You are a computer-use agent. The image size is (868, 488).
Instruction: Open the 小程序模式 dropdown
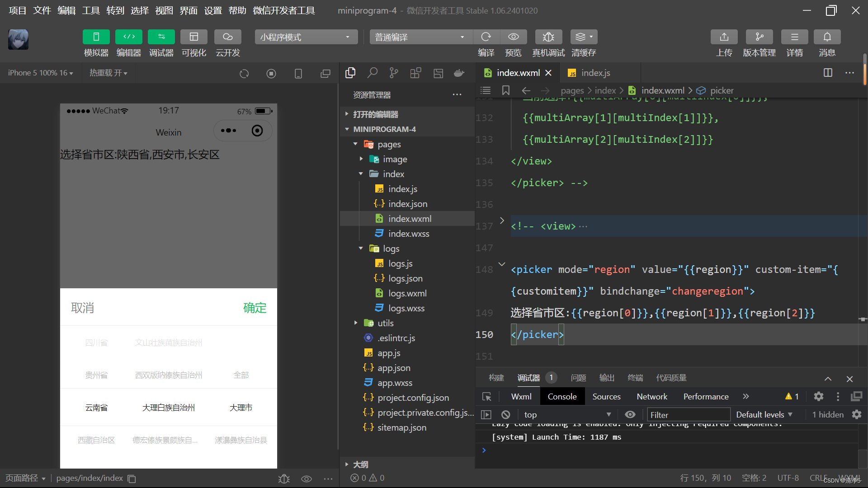(306, 37)
